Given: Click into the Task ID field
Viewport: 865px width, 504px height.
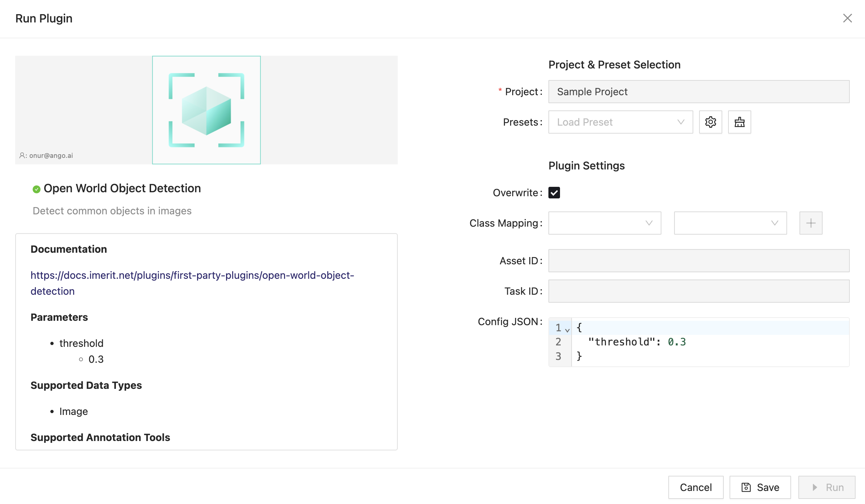Looking at the screenshot, I should [x=698, y=291].
